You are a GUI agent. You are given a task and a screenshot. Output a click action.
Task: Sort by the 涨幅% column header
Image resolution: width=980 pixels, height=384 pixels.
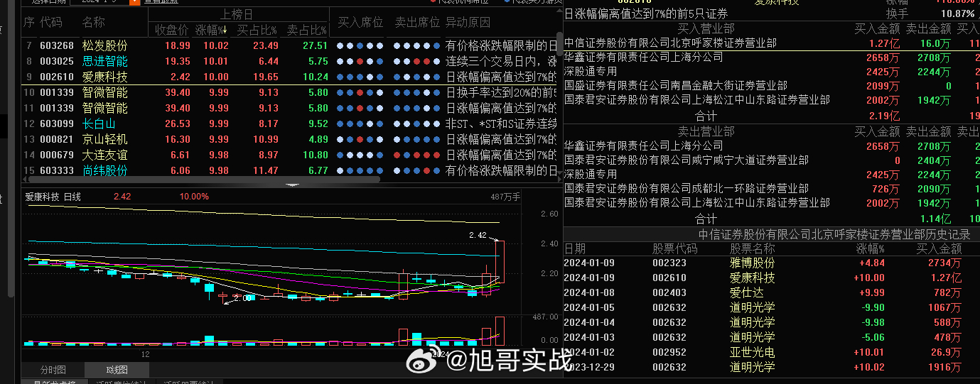coord(212,30)
